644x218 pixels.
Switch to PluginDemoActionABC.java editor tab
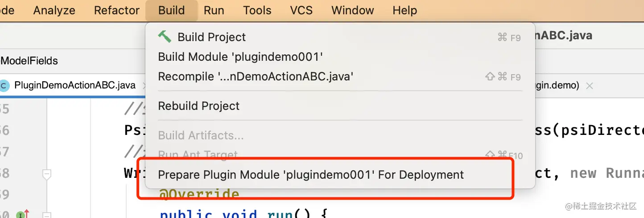74,85
